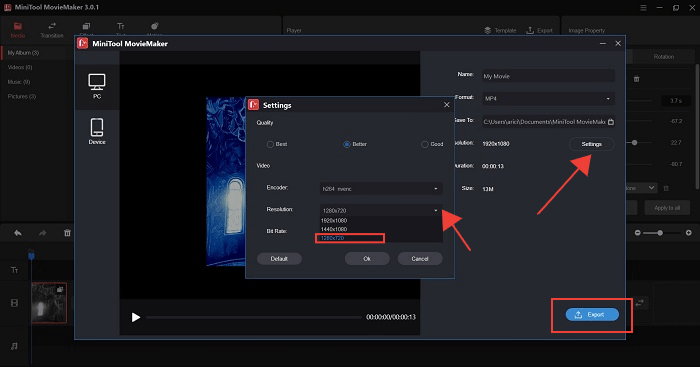
Task: Play the export preview video
Action: [136, 317]
